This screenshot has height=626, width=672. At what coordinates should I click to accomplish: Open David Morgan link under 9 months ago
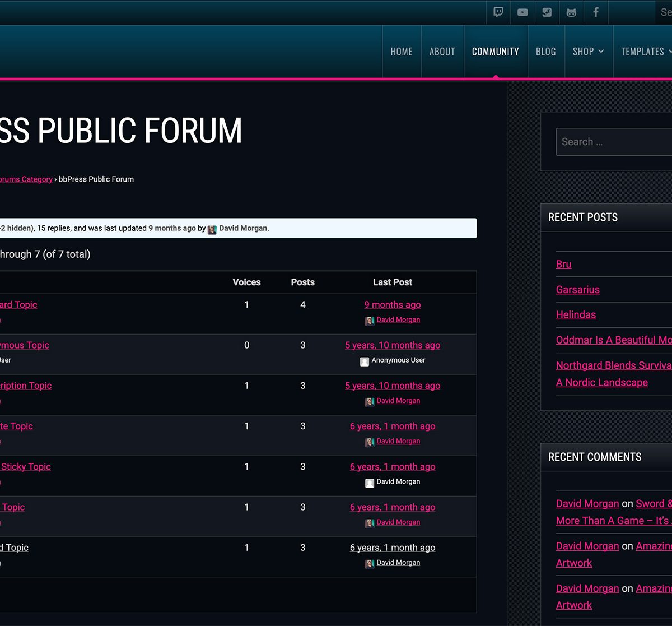click(398, 320)
